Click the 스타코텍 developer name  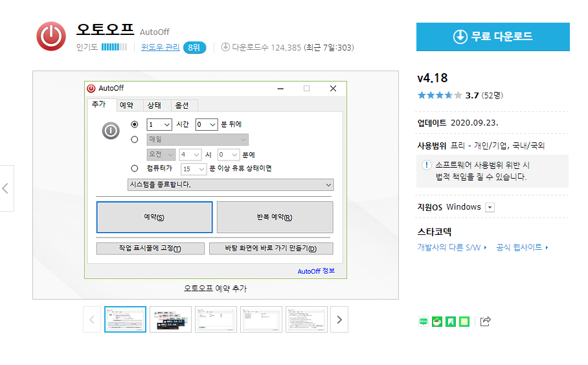click(435, 232)
